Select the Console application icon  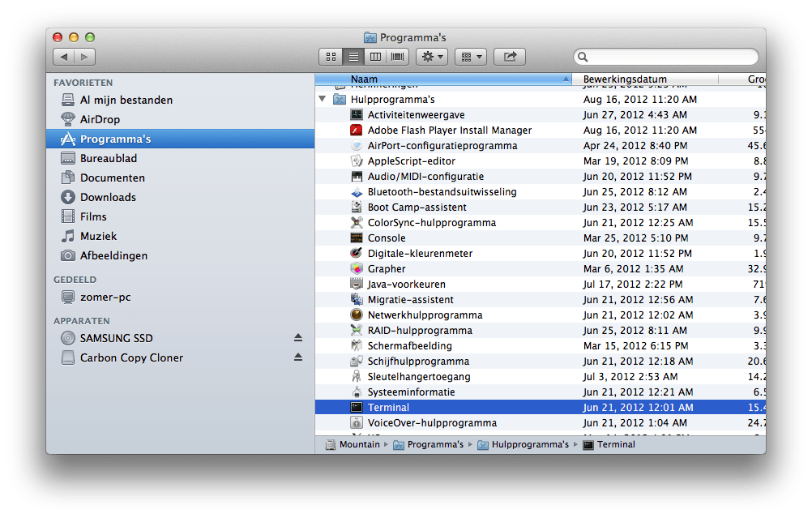357,238
